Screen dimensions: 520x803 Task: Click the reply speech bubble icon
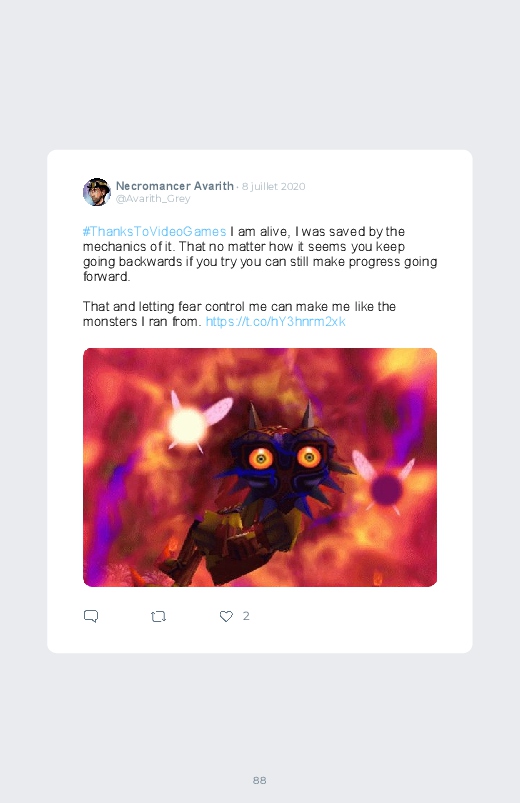[91, 616]
